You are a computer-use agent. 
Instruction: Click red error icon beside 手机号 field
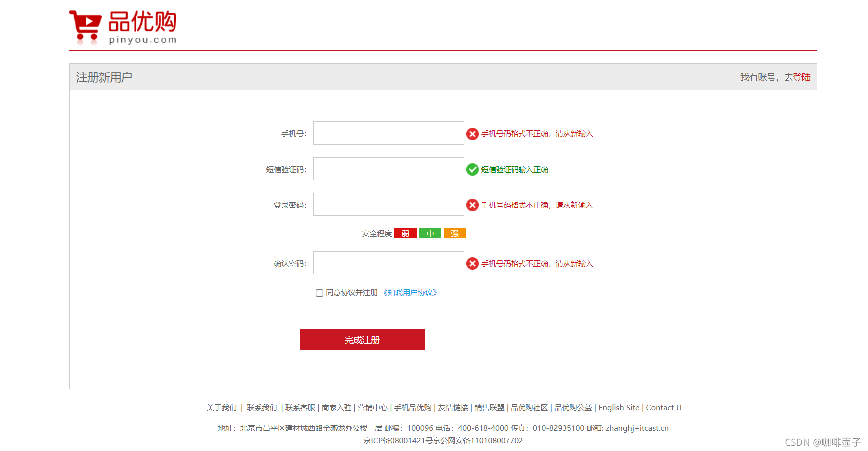pyautogui.click(x=472, y=133)
